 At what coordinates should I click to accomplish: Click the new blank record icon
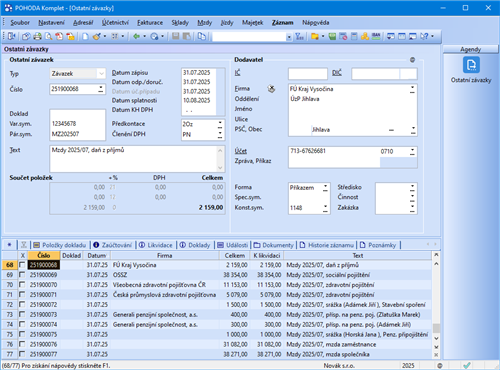point(85,36)
